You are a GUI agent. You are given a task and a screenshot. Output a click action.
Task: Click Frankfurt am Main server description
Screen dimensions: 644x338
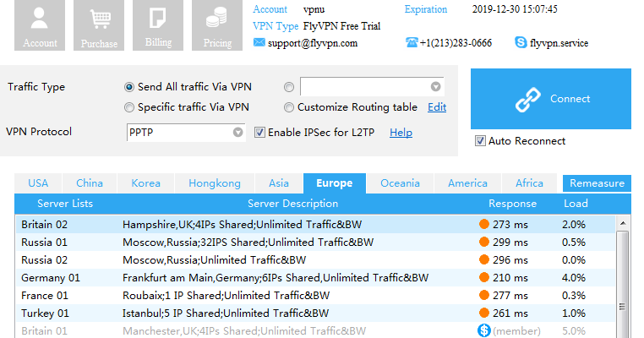point(276,278)
